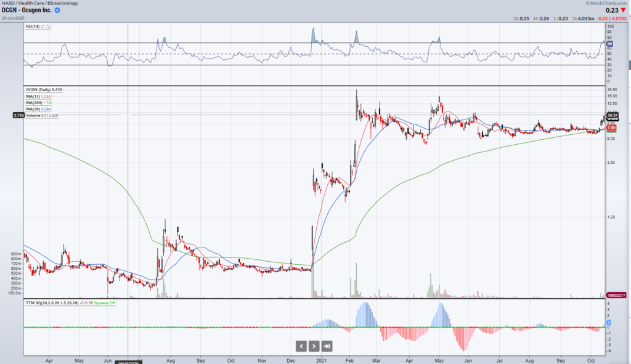Click the V: 6.015m volume reading
The image size is (631, 364).
click(583, 18)
